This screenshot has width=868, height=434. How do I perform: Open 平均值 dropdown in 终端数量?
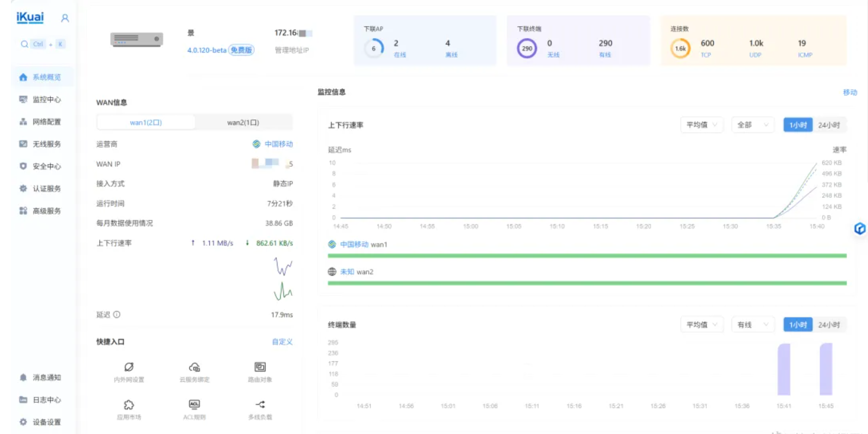(x=702, y=324)
